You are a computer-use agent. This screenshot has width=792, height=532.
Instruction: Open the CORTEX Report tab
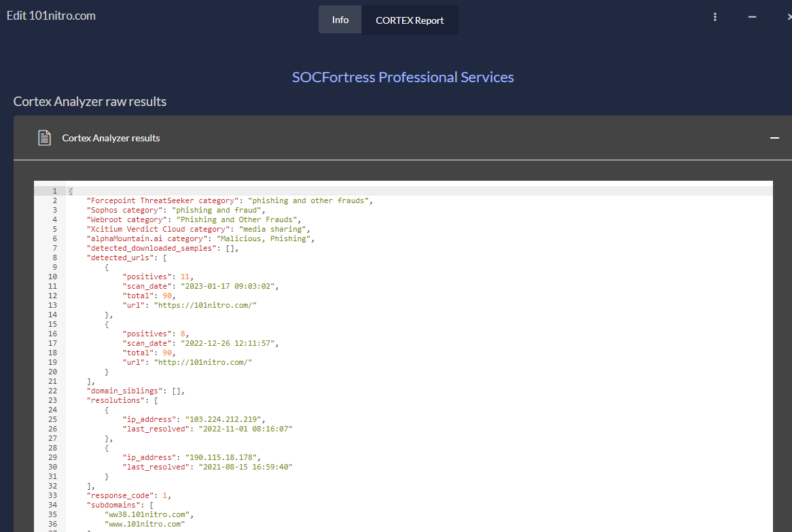pos(410,20)
